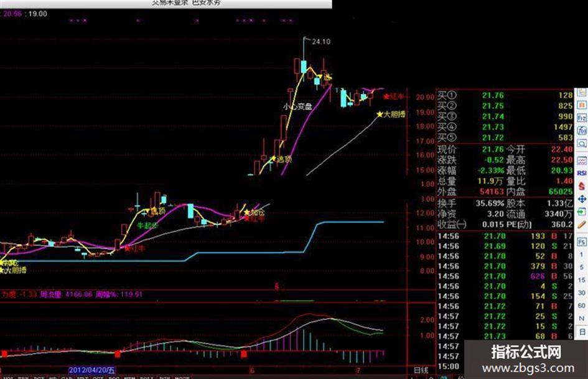Screen dimensions: 588x379
Task: Click the 换手 value 35.69%
Action: [x=490, y=204]
